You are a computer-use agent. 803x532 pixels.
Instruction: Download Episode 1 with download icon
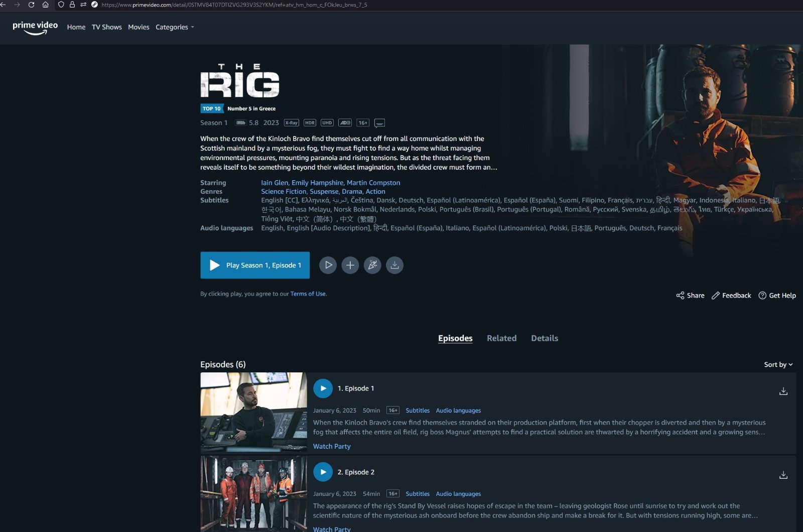(783, 391)
